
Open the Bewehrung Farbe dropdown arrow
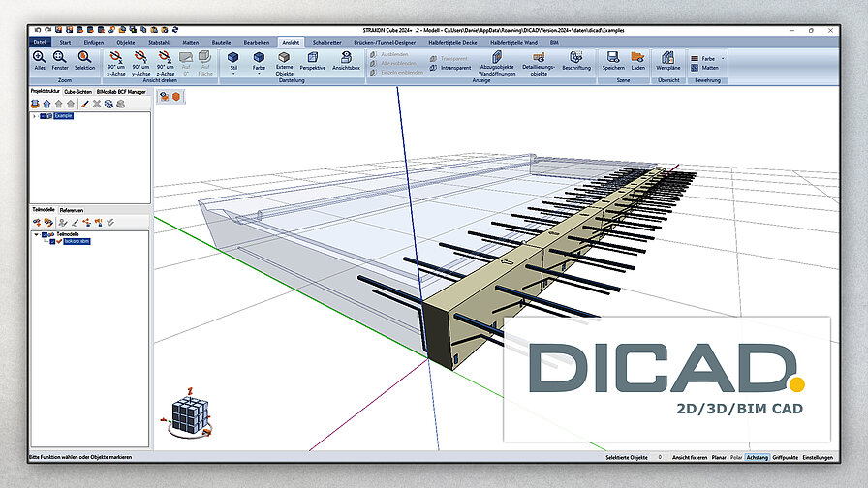pos(723,58)
